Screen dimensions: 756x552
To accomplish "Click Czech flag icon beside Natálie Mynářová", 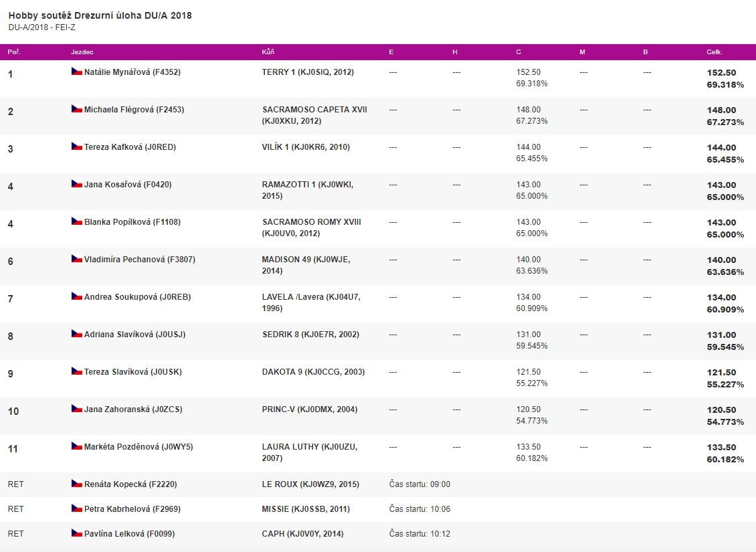I will (x=77, y=72).
